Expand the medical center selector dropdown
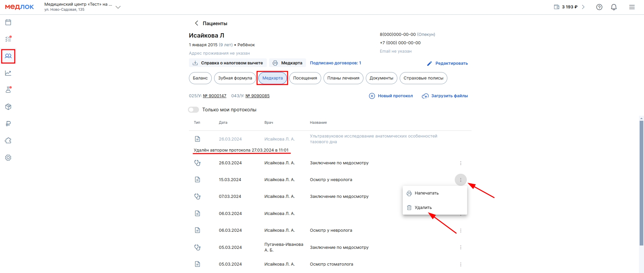The image size is (644, 273). 118,7
